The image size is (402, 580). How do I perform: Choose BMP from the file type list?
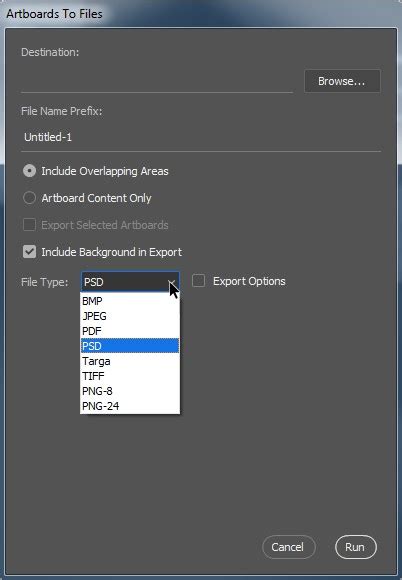(x=130, y=301)
